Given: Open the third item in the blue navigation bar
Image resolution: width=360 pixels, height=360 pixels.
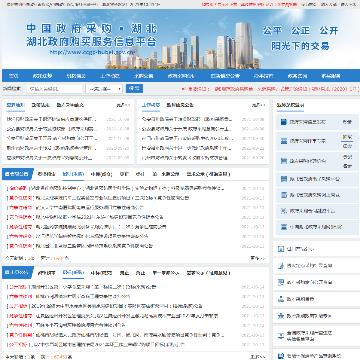Looking at the screenshot, I should 76,76.
